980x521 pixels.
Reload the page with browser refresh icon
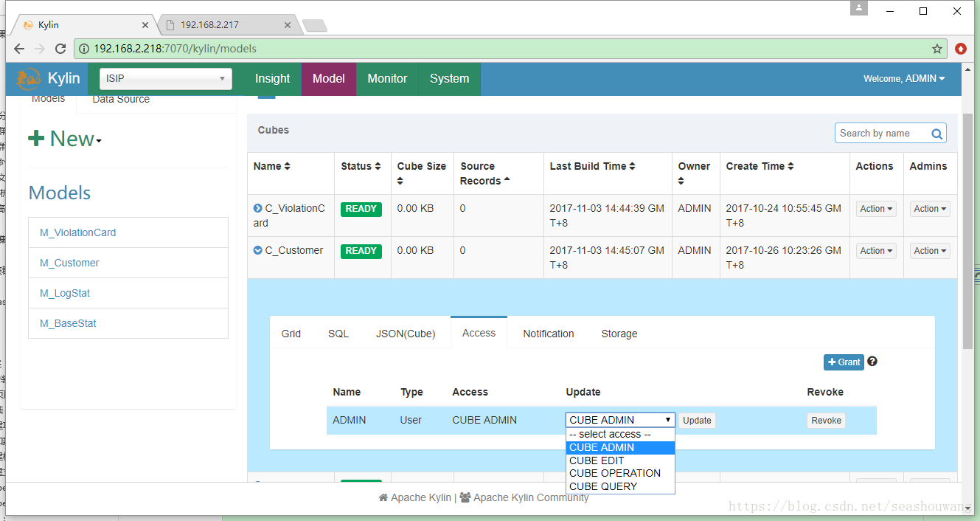point(60,49)
